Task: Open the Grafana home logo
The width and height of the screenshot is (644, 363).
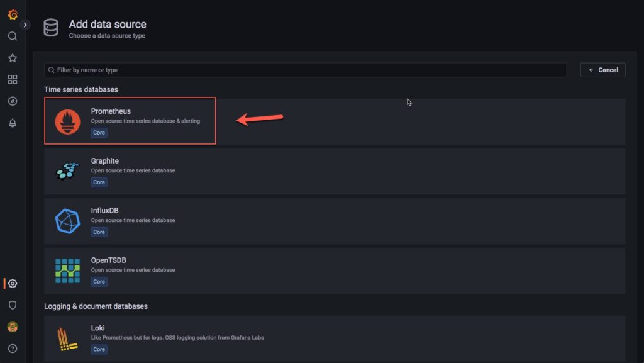Action: (x=13, y=14)
